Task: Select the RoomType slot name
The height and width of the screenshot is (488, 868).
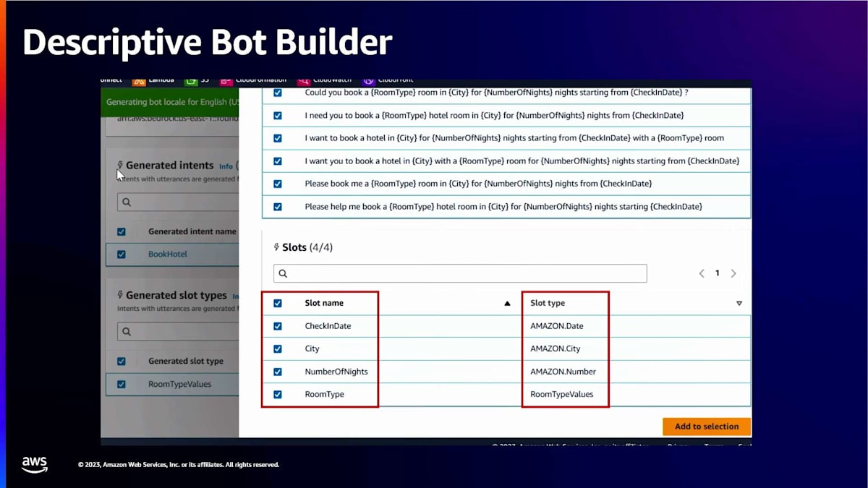Action: pyautogui.click(x=324, y=394)
